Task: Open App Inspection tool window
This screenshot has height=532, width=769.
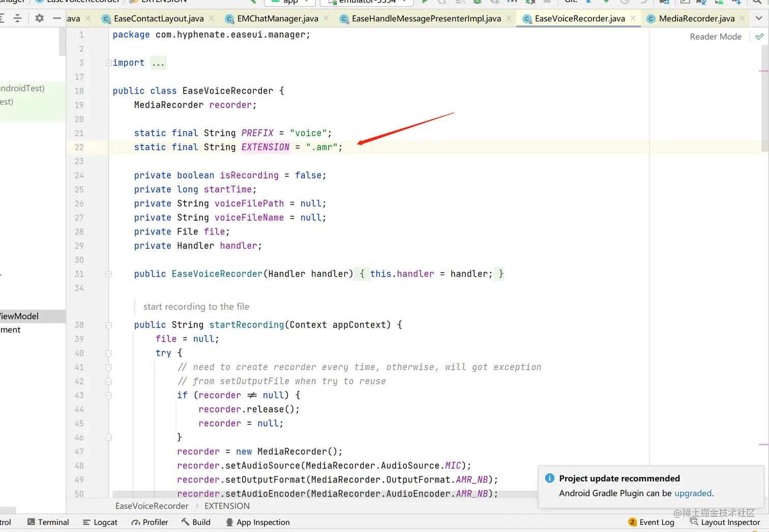Action: pos(257,522)
